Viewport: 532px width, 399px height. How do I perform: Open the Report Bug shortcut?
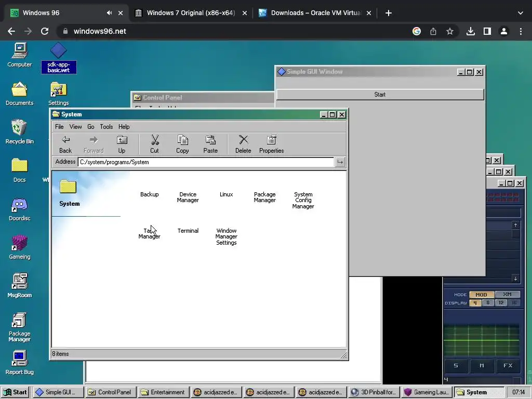tap(19, 363)
